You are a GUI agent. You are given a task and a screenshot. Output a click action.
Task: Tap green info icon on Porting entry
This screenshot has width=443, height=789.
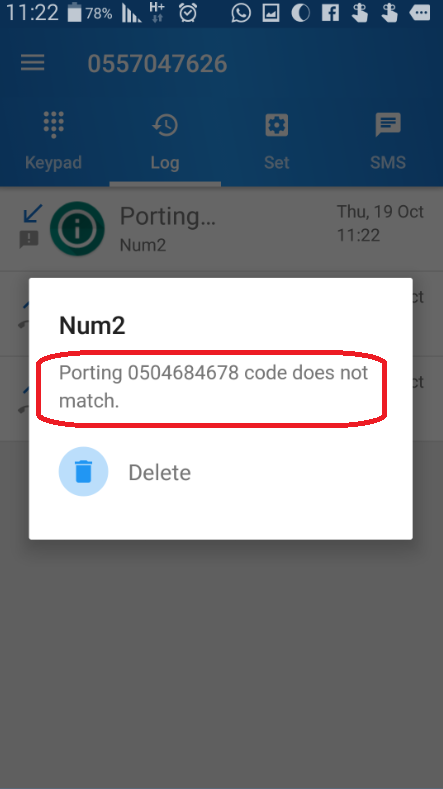click(77, 228)
